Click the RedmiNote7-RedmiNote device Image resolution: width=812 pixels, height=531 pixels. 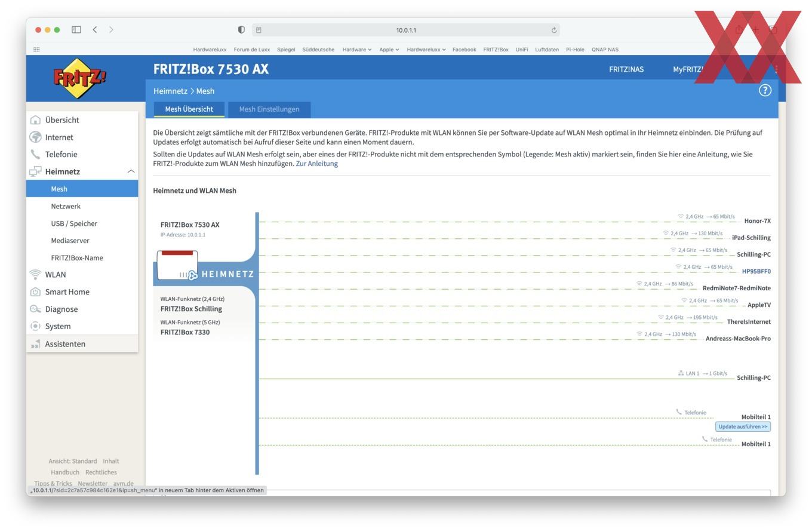coord(737,288)
